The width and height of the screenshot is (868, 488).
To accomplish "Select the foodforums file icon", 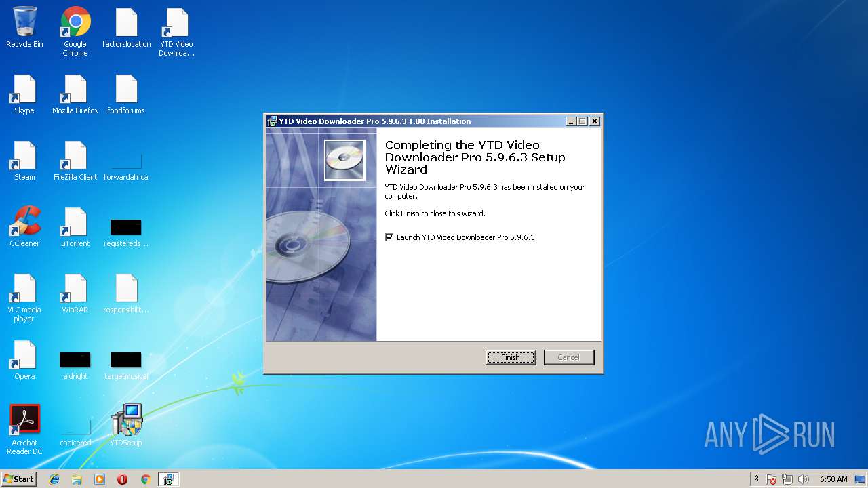I will [x=126, y=94].
